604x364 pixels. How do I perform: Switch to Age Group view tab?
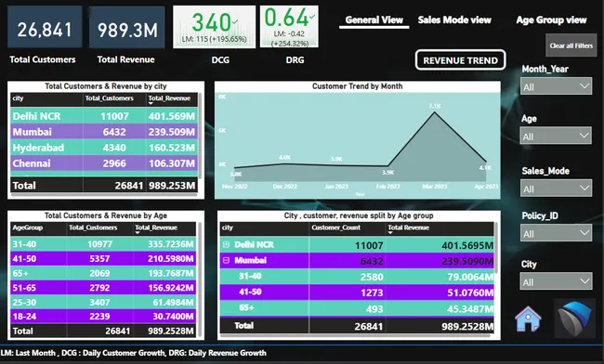[551, 20]
